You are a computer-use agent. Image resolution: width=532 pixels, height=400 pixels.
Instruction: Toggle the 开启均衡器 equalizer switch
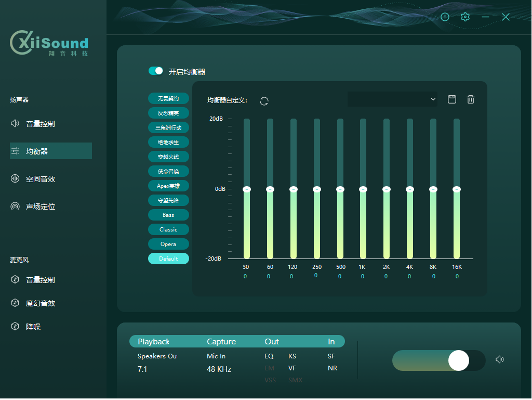coord(156,71)
